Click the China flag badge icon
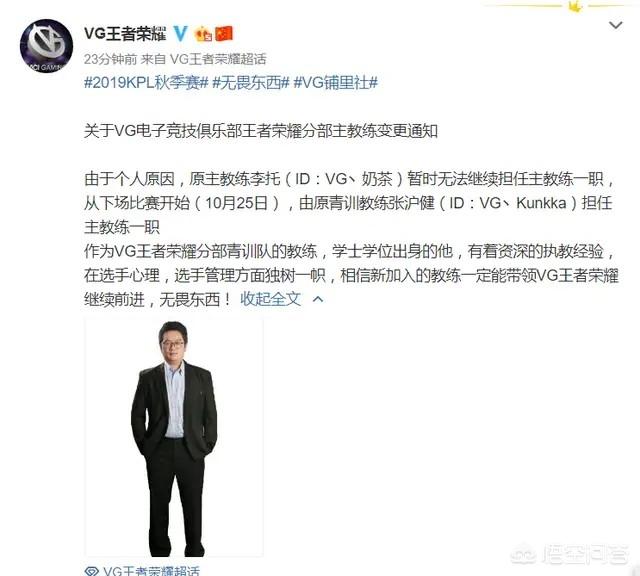 [x=224, y=33]
